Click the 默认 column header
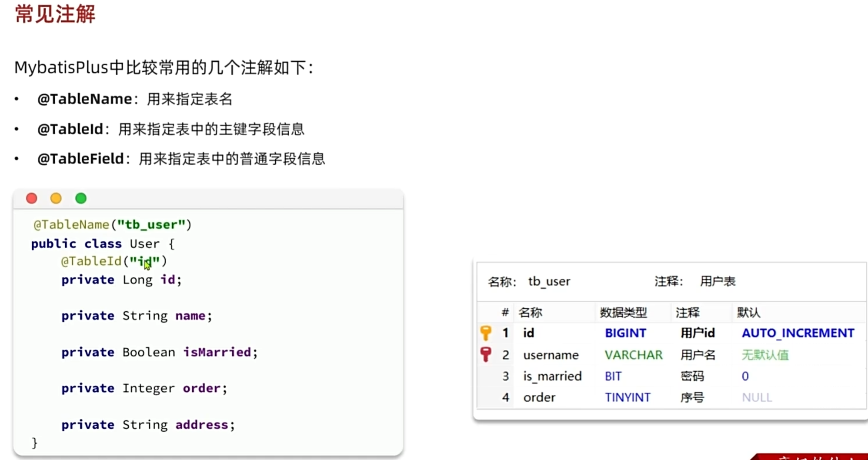 (x=748, y=313)
